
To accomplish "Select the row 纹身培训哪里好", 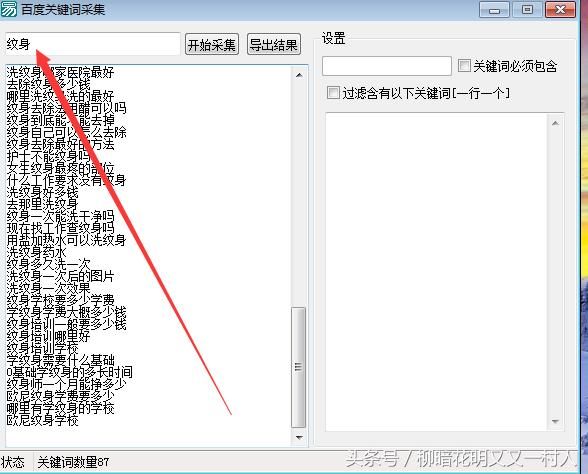I will coord(48,336).
